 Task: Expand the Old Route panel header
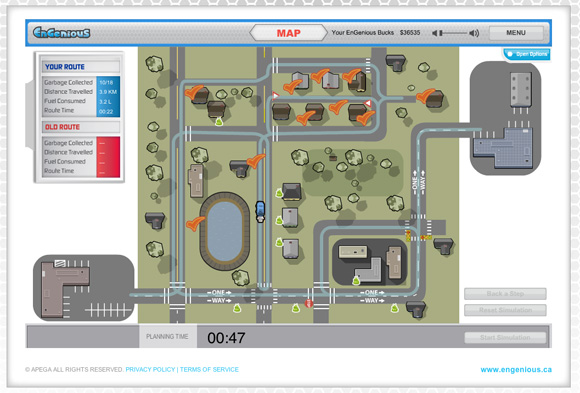[x=81, y=127]
